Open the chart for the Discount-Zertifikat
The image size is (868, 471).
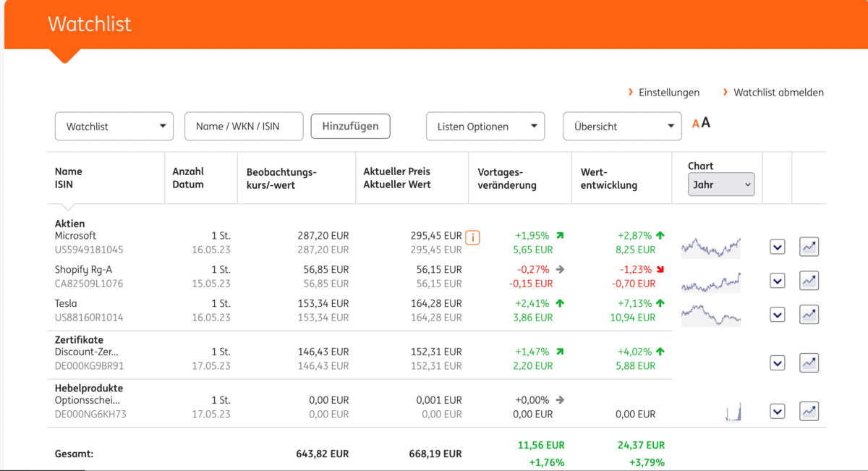[809, 362]
